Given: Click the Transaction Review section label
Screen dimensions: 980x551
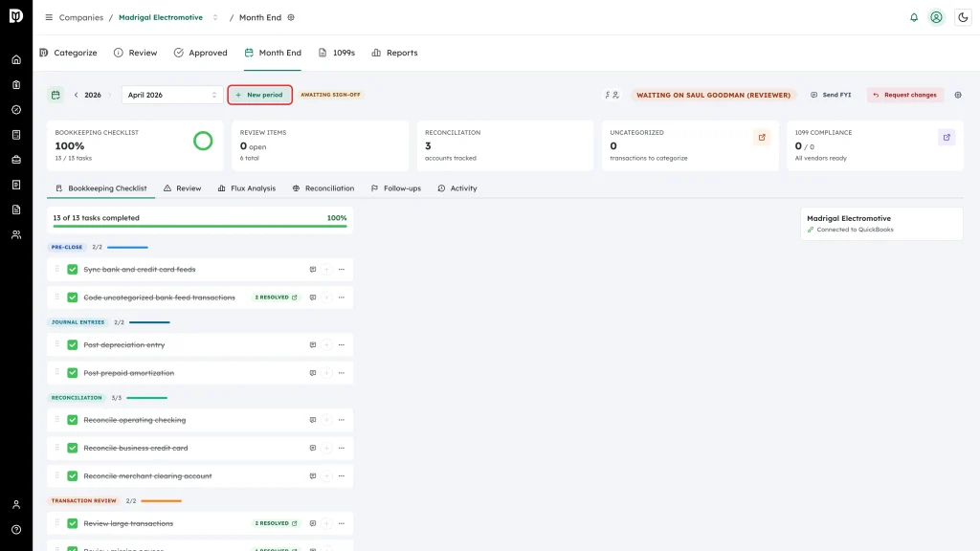Looking at the screenshot, I should pos(84,501).
